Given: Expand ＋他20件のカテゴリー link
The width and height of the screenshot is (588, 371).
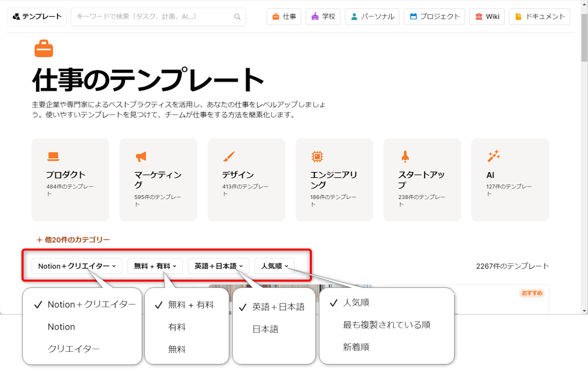Looking at the screenshot, I should (73, 240).
